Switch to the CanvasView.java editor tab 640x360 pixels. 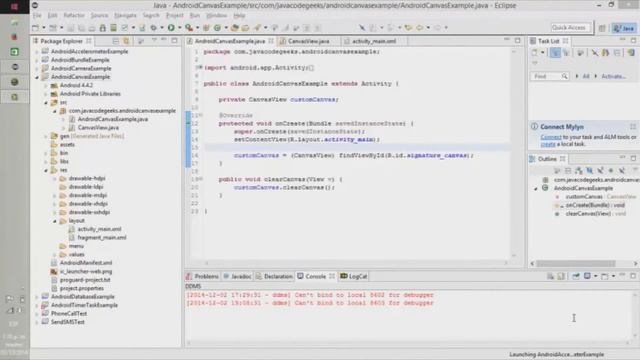pos(308,41)
